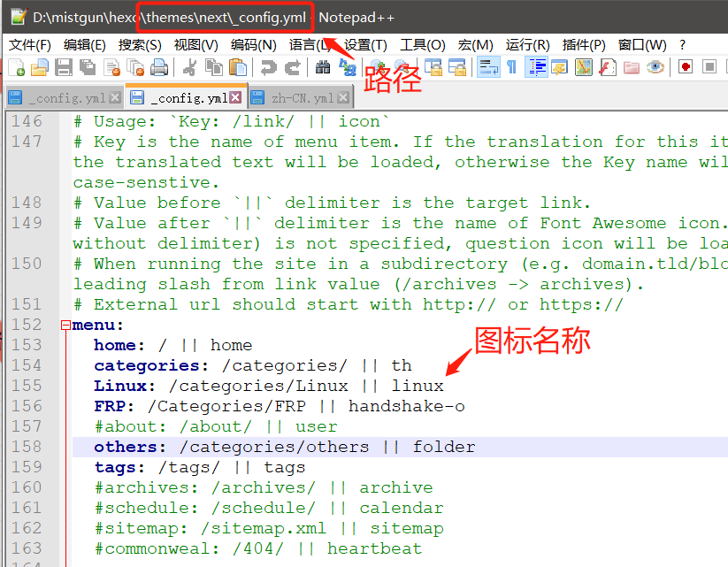
Task: Click the "menu:" key text
Action: point(97,325)
